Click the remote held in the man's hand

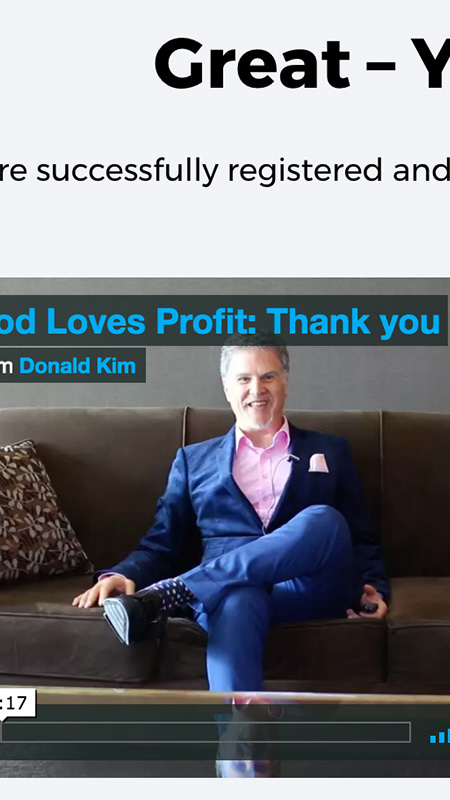[x=369, y=608]
